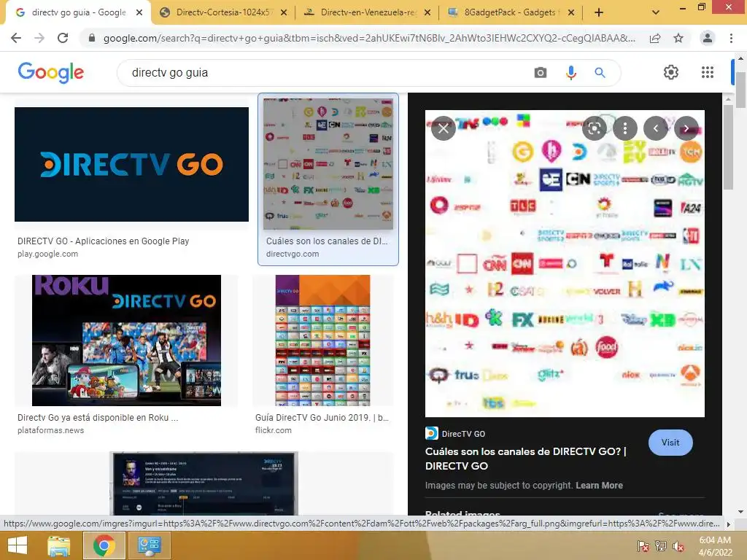Click the page vertical scrollbar thumb
Image resolution: width=747 pixels, height=560 pixels.
[740, 90]
